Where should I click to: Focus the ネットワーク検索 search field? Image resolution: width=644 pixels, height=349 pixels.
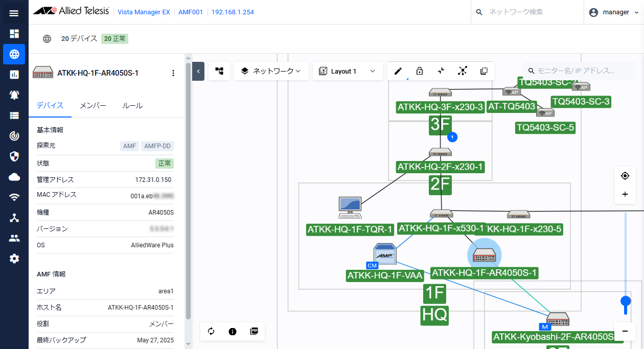tap(527, 12)
